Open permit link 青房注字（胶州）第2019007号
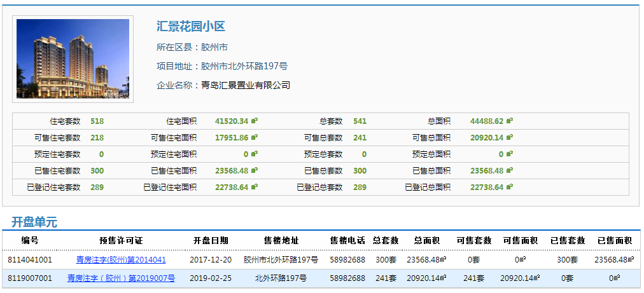This screenshot has width=644, height=293. click(121, 278)
